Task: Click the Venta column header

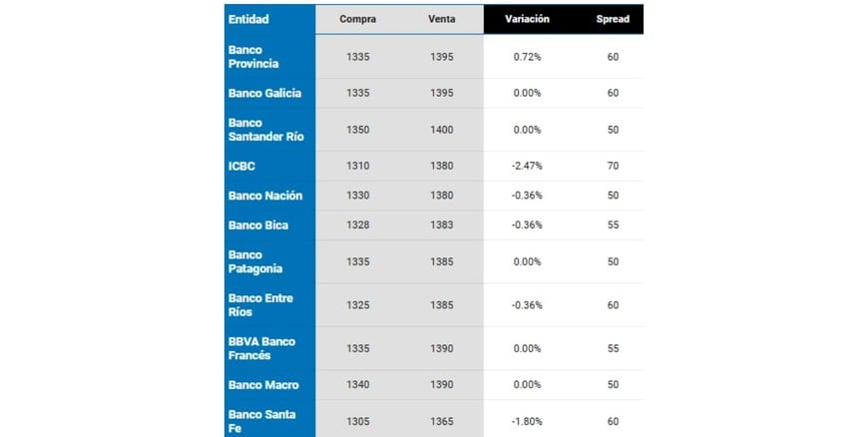Action: (x=442, y=19)
